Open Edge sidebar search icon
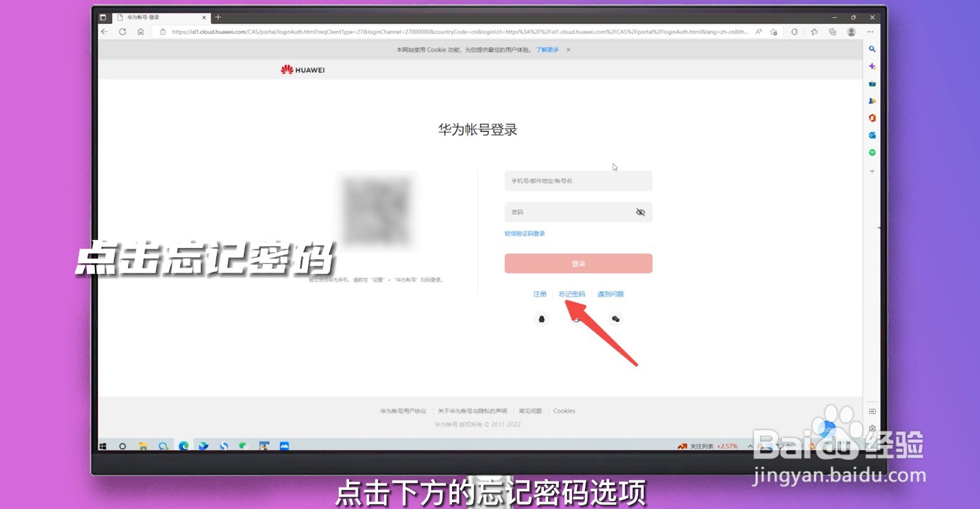 872,49
